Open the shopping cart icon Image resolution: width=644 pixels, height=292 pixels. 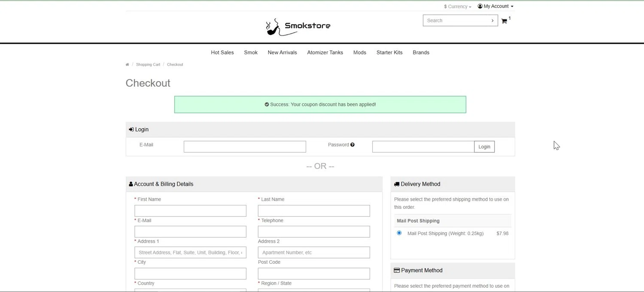pos(504,21)
